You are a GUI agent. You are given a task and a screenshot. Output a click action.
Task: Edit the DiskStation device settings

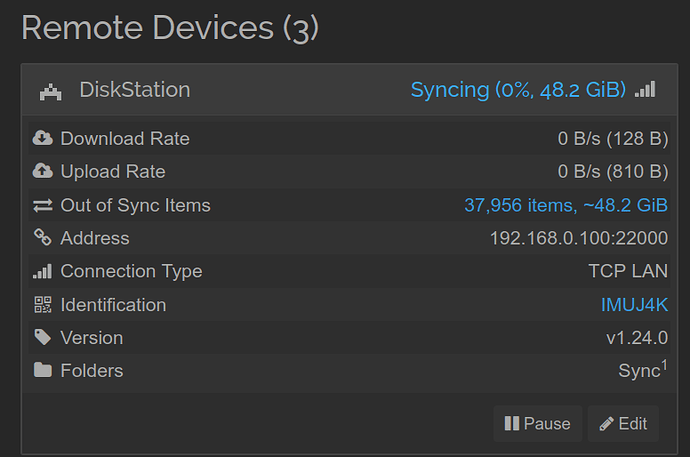click(x=623, y=424)
